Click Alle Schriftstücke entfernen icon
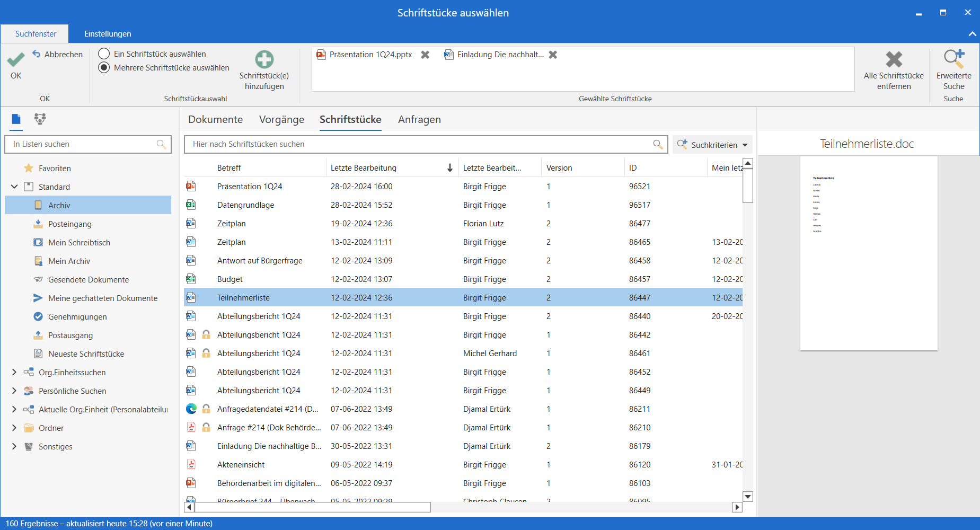Viewport: 980px width, 530px height. (x=894, y=59)
